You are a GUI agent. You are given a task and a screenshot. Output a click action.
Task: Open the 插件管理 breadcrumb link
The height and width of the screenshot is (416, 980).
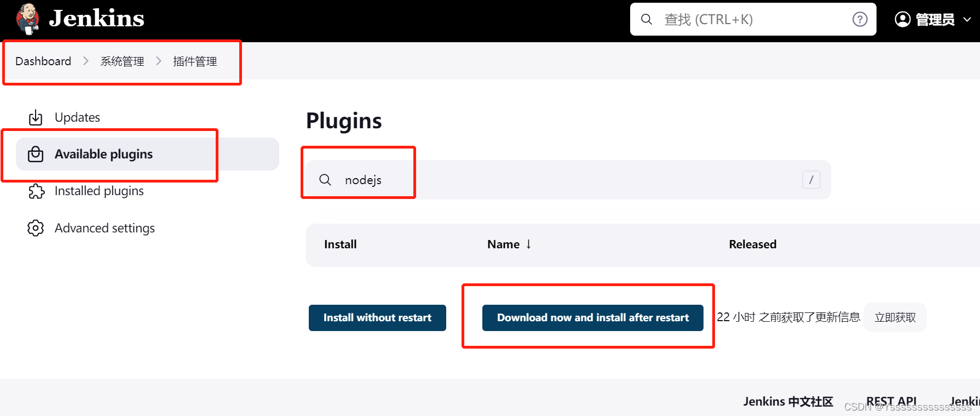click(195, 61)
